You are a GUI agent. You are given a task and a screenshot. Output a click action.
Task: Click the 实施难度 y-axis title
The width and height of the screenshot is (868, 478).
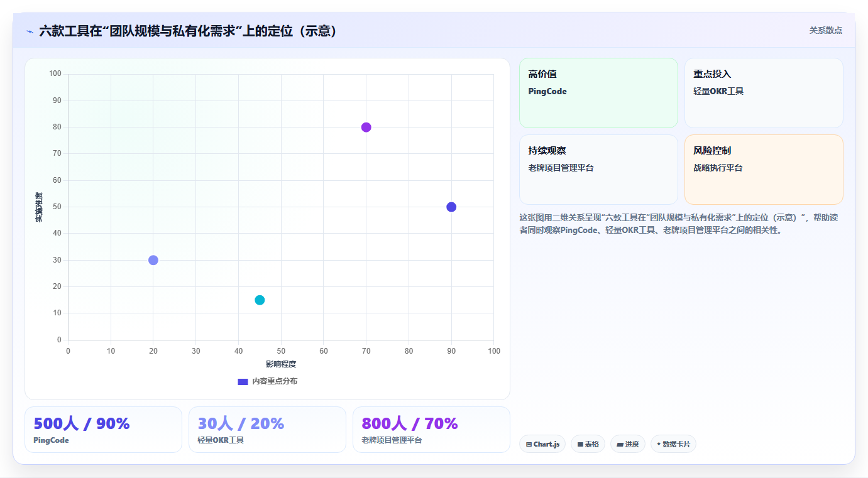[39, 207]
